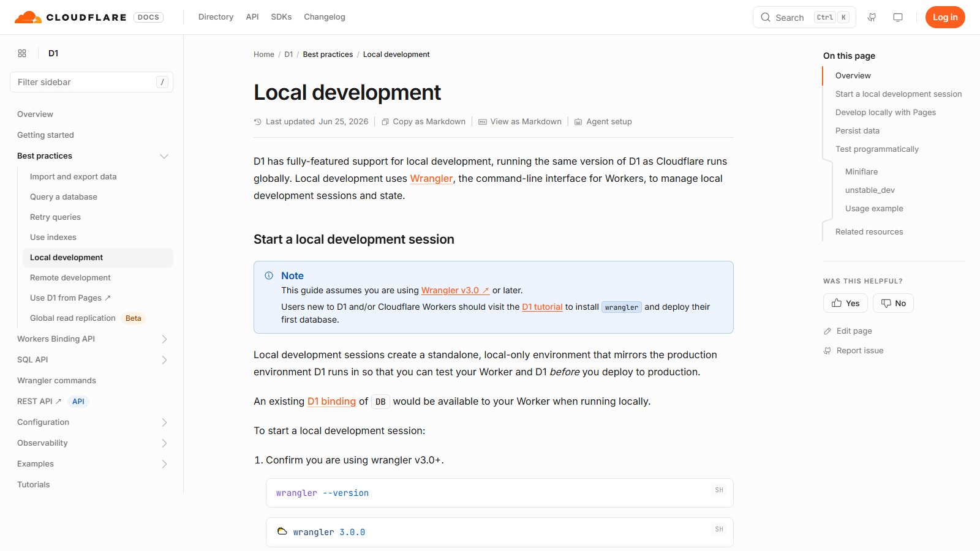Follow the Wrangler link in the intro paragraph
This screenshot has width=980, height=551.
(431, 179)
